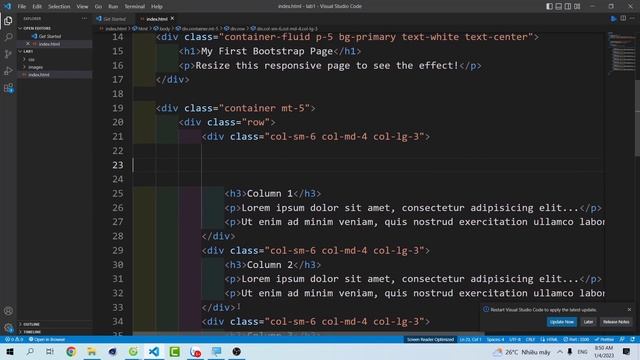
Task: Click the Run file play icon in editor
Action: pyautogui.click(x=613, y=19)
